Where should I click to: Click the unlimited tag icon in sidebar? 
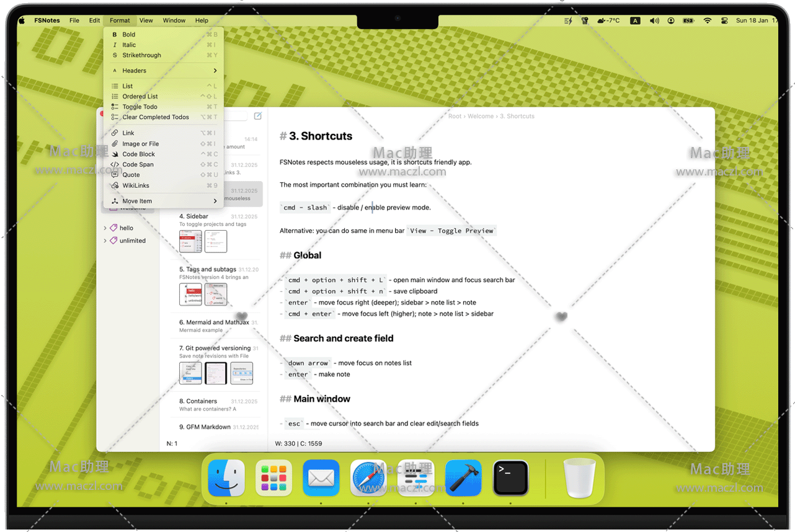(113, 241)
